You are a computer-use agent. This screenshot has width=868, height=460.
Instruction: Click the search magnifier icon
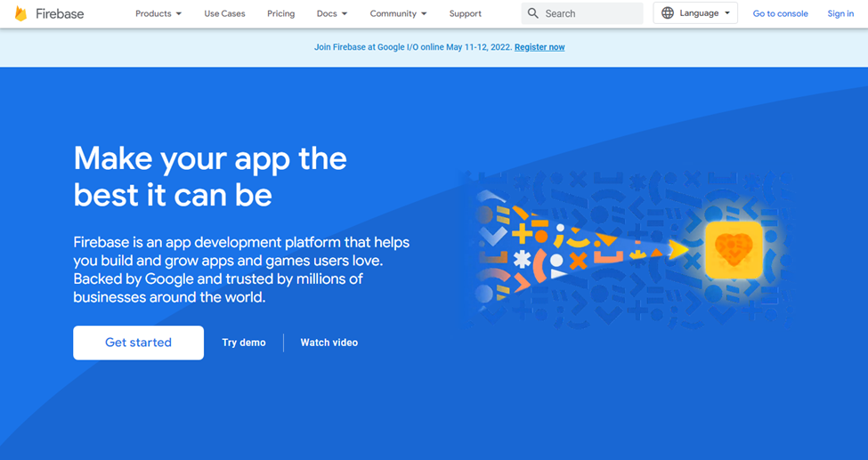point(532,13)
